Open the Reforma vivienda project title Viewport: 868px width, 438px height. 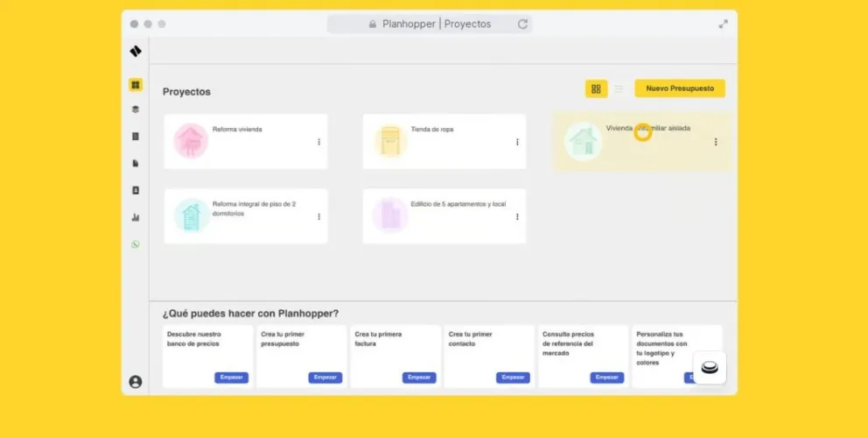tap(237, 129)
